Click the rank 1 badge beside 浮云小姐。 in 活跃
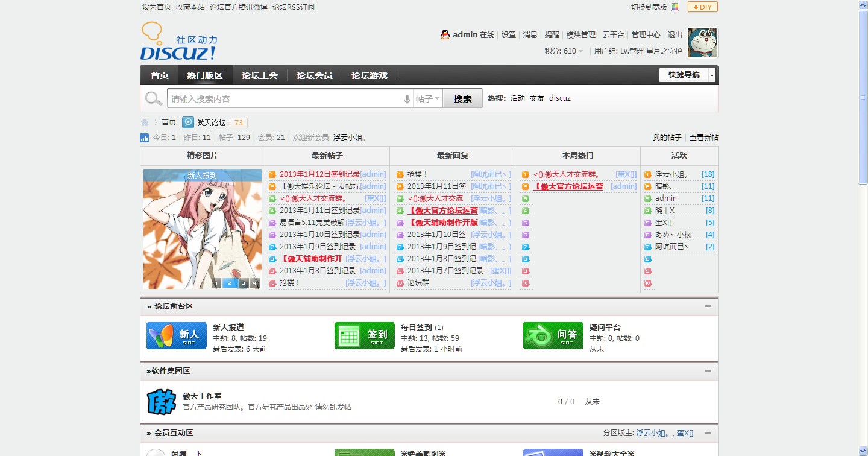The width and height of the screenshot is (868, 456). 648,175
